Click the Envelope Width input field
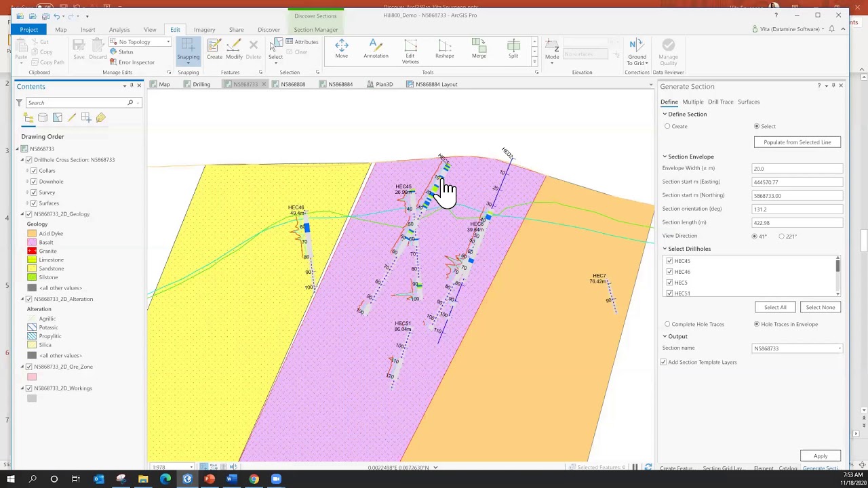The image size is (868, 488). (797, 169)
